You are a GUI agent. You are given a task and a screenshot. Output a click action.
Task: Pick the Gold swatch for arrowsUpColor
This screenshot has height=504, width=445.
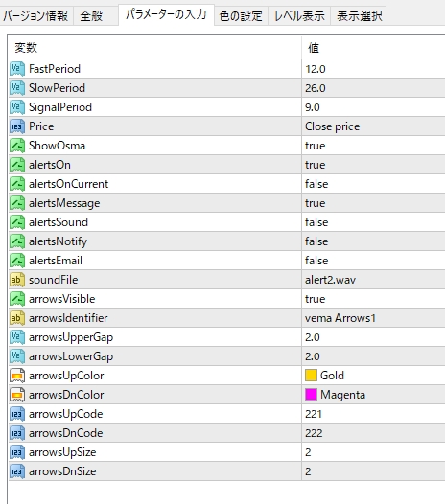point(311,376)
